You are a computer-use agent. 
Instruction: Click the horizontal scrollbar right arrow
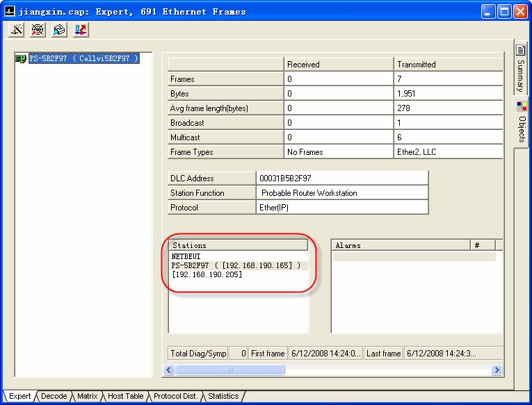(497, 370)
